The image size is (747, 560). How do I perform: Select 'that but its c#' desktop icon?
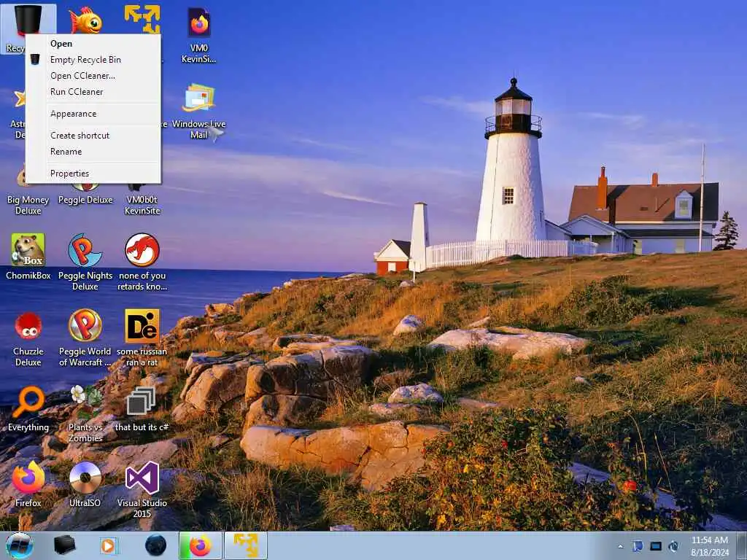coord(142,410)
